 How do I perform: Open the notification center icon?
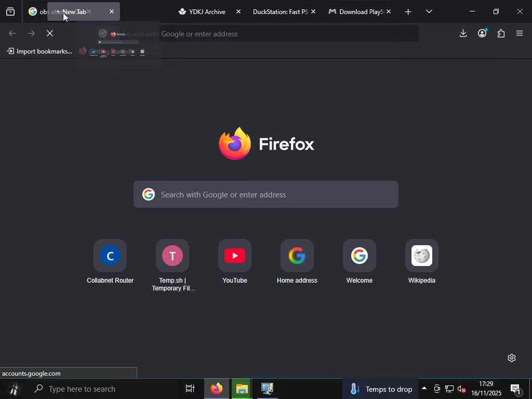click(515, 389)
